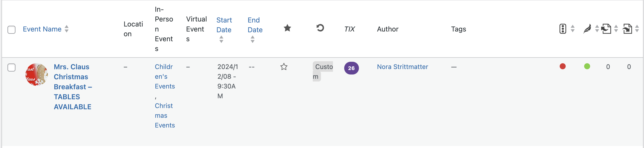
Task: Open Nora Strittmatter author link
Action: (403, 67)
